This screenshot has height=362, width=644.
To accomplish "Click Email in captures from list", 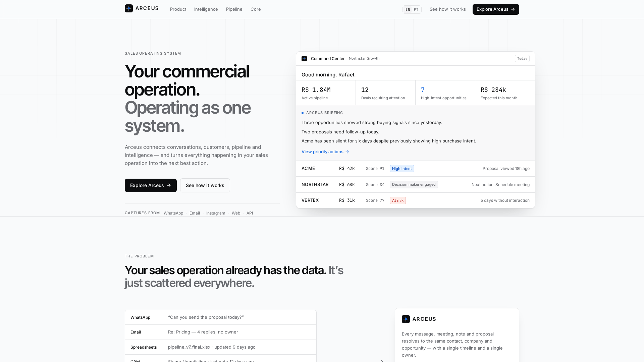I will point(195,213).
